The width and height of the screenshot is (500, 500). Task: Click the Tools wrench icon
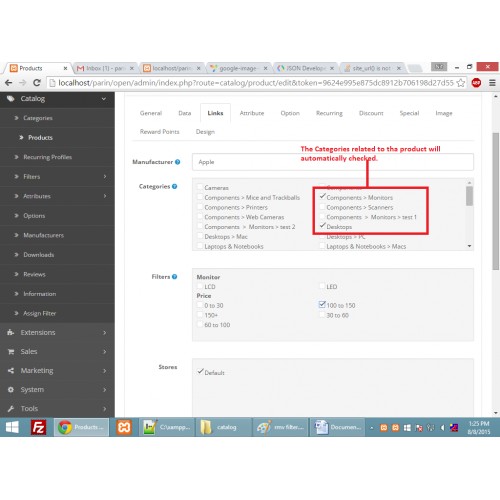(11, 409)
